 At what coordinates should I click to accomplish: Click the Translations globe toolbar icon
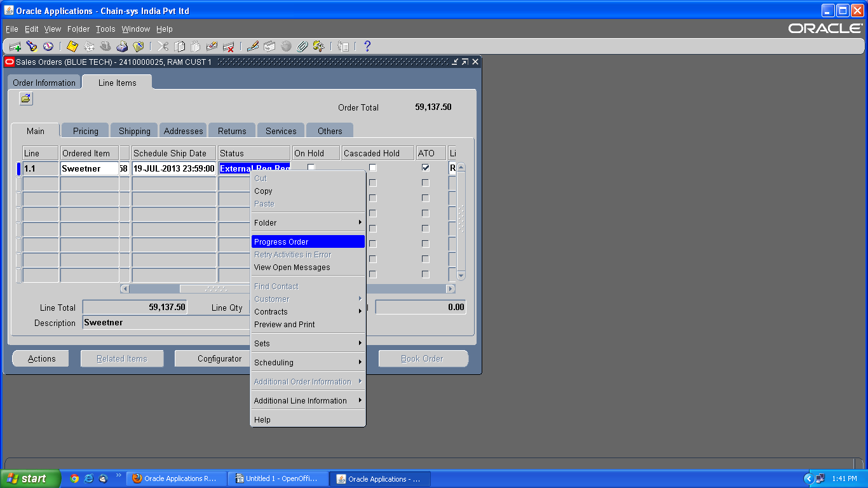(x=286, y=46)
